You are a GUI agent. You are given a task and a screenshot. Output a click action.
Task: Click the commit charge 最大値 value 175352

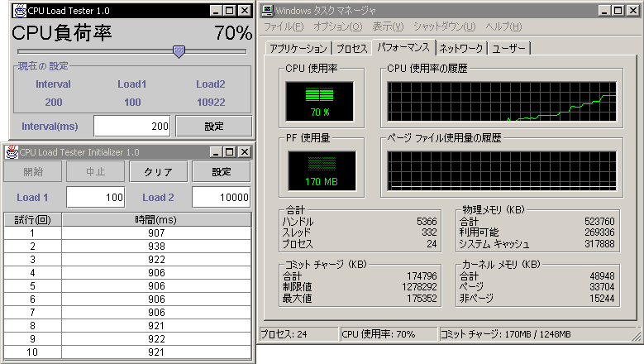pyautogui.click(x=422, y=299)
